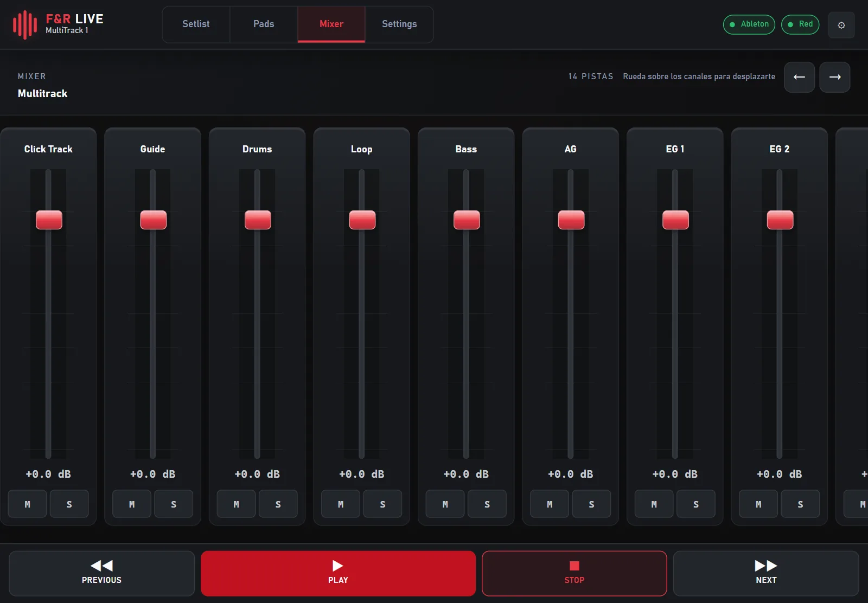This screenshot has height=603, width=868.
Task: Click the EG 1 channel name
Action: click(x=675, y=149)
